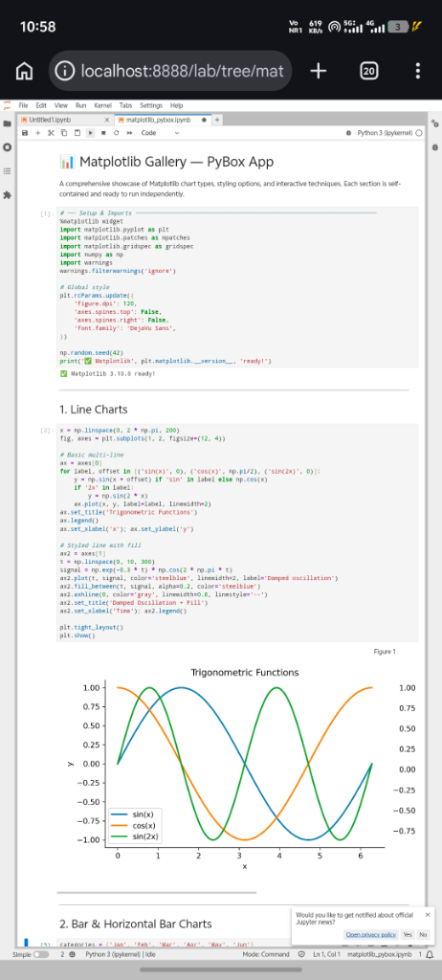
Task: Click the site info icon in address bar
Action: [65, 71]
